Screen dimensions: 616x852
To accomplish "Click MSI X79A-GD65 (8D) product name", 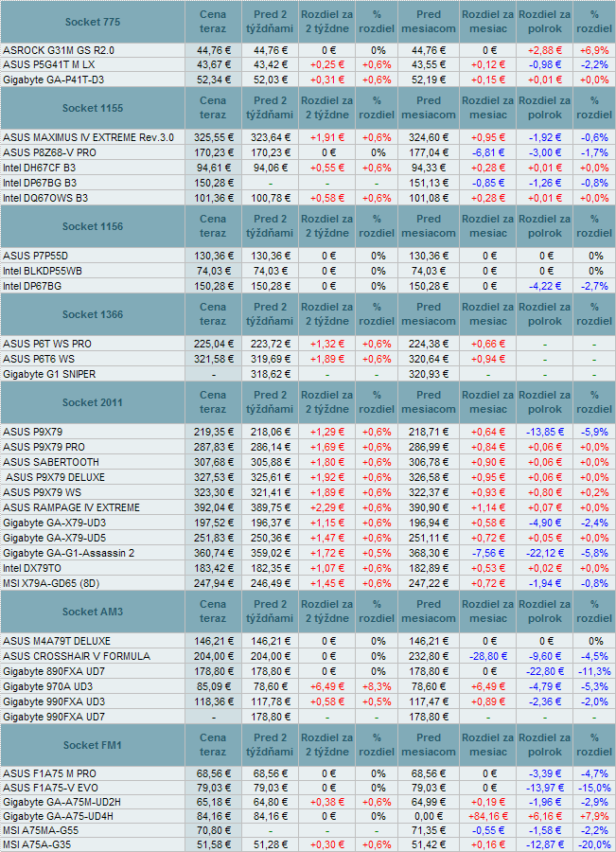I will [51, 584].
